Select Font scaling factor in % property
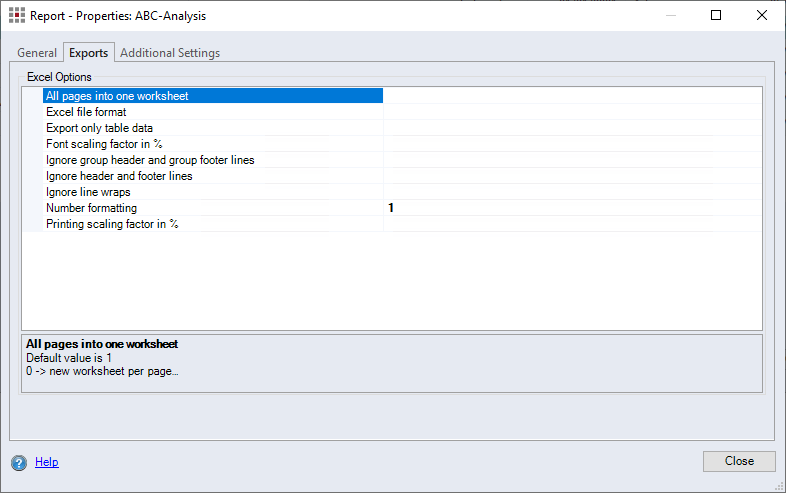Viewport: 786px width, 493px height. coord(104,144)
